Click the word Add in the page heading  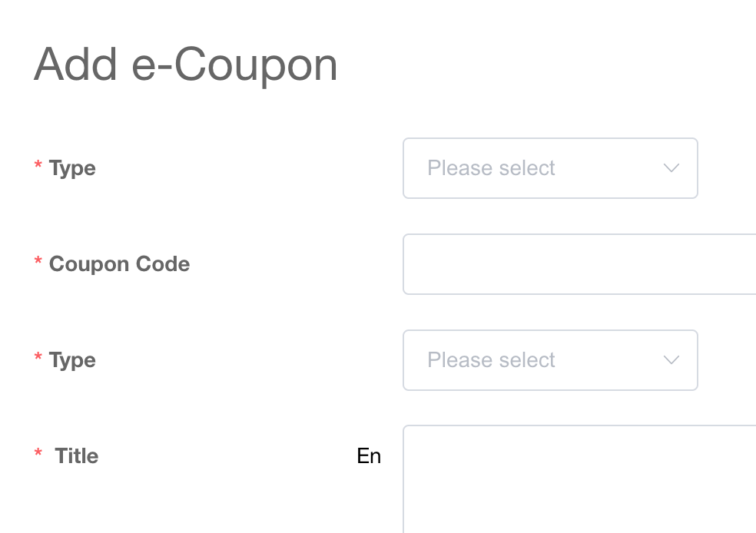[75, 65]
